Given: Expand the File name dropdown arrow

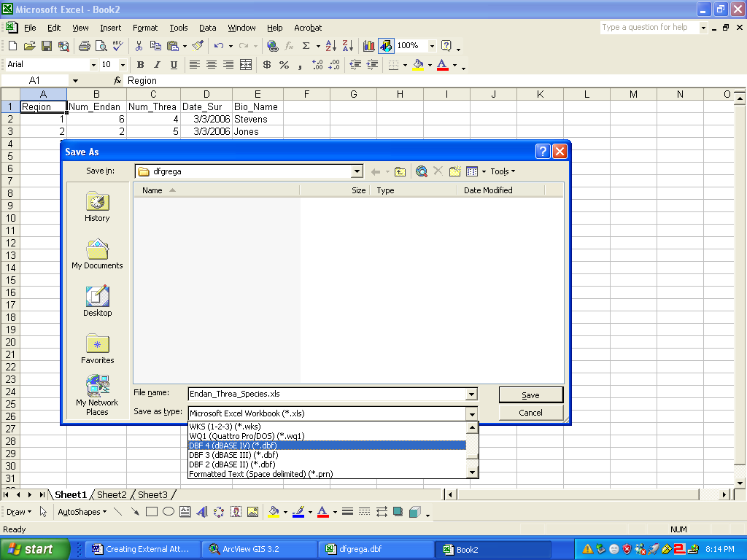Looking at the screenshot, I should 471,394.
